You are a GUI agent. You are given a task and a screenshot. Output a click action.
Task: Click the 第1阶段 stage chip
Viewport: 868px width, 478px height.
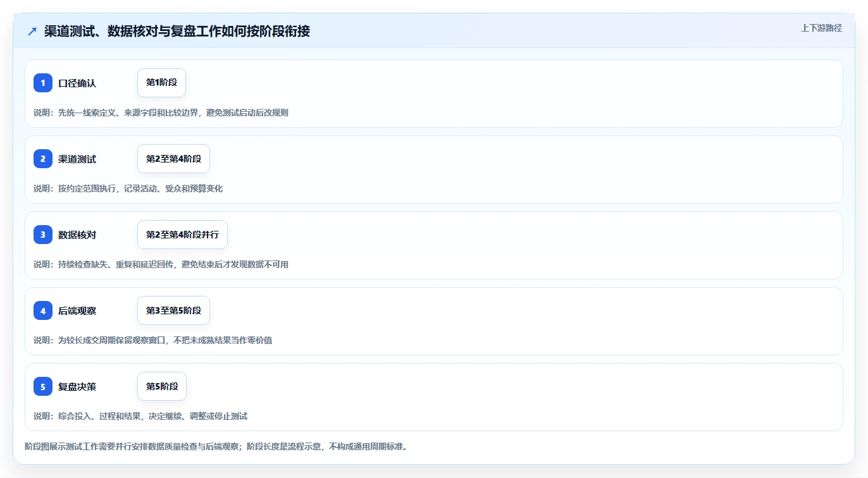click(x=161, y=83)
